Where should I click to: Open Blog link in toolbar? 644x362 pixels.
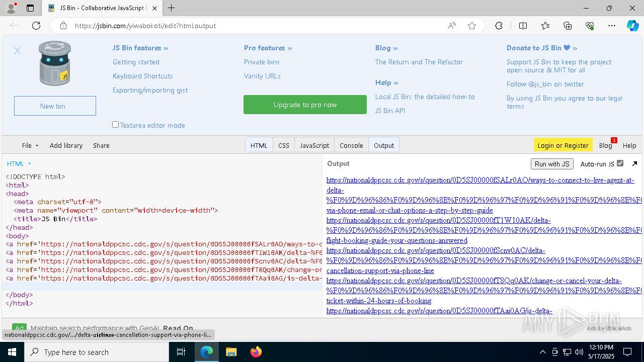click(605, 145)
